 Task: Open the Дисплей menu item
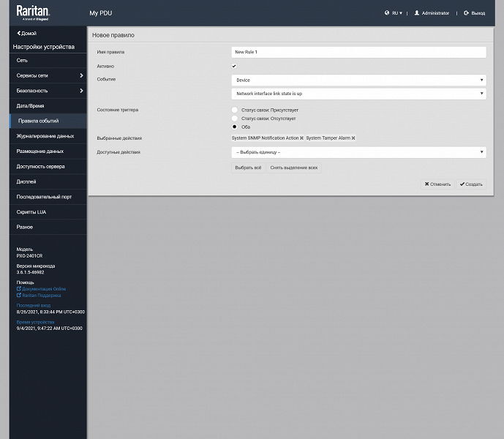(x=48, y=181)
